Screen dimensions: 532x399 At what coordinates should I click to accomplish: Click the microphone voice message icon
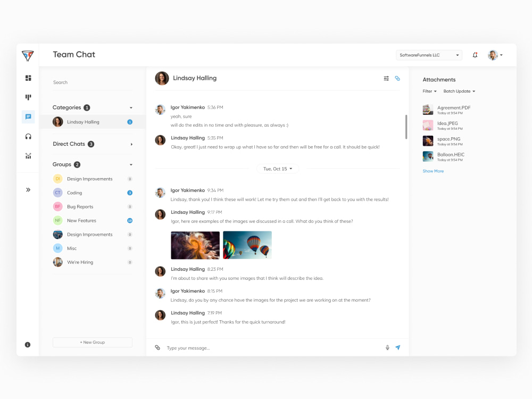[387, 347]
